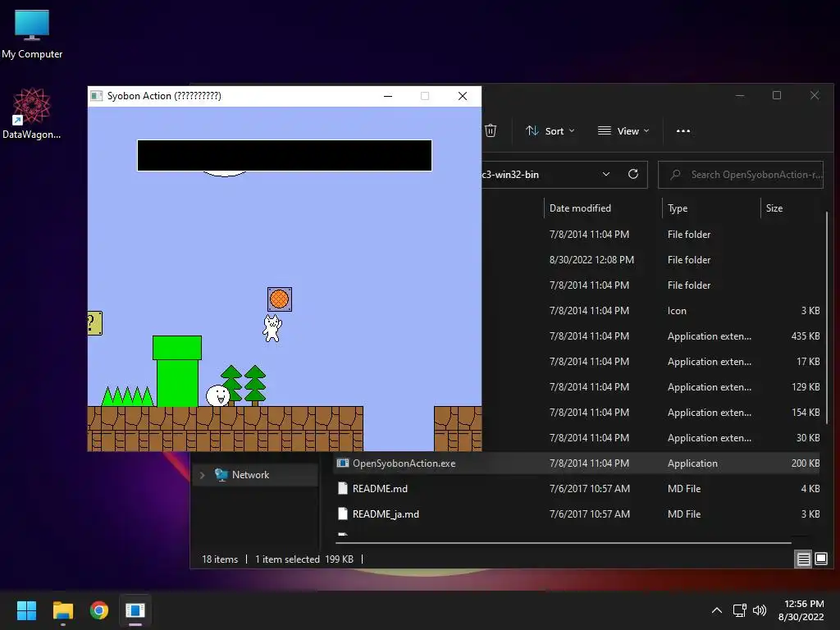Select the README_ja.md file

(x=577, y=514)
